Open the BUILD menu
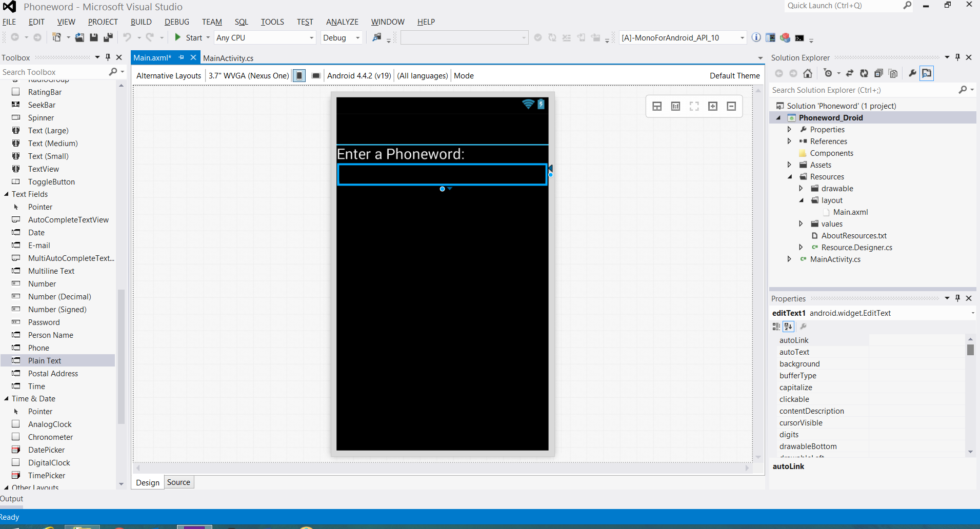980x529 pixels. click(141, 22)
